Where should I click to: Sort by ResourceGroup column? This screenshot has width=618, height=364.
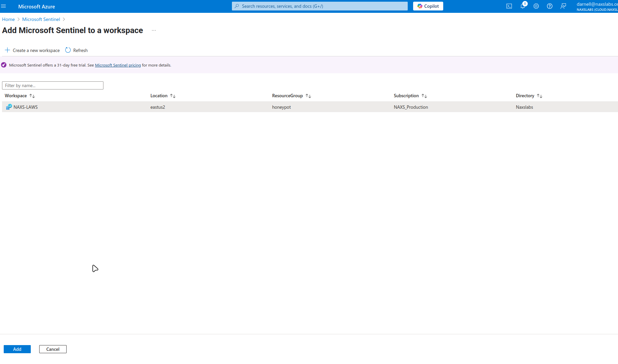click(291, 96)
